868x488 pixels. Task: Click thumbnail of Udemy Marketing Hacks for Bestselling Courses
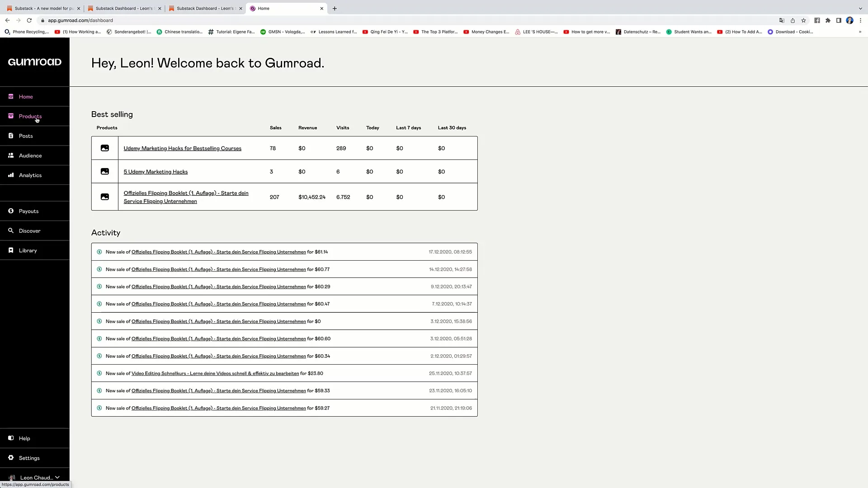tap(105, 148)
